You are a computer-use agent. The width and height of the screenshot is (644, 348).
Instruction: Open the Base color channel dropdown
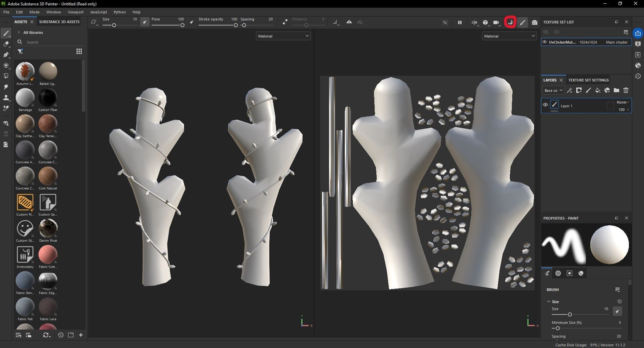(x=553, y=90)
